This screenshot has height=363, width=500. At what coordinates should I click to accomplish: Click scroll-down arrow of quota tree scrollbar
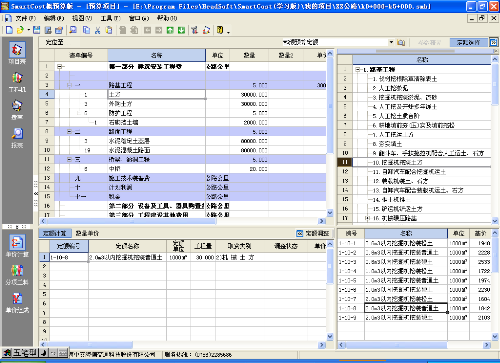pyautogui.click(x=495, y=221)
